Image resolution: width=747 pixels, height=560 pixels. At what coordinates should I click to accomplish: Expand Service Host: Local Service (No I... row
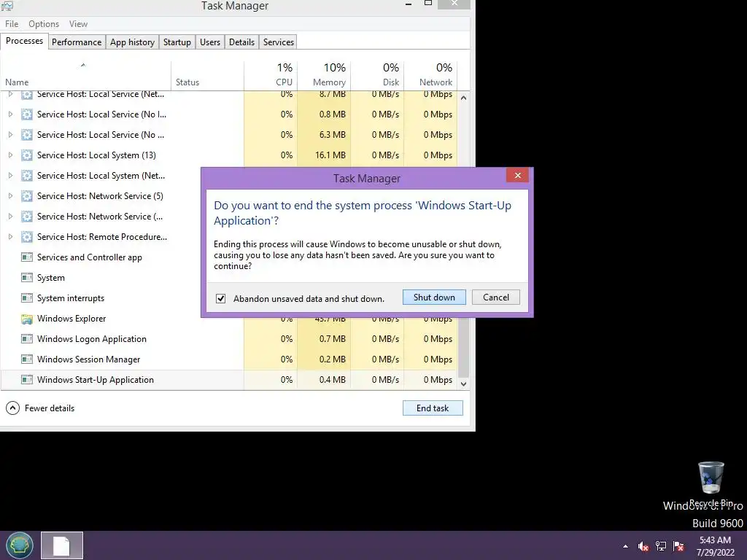coord(10,114)
